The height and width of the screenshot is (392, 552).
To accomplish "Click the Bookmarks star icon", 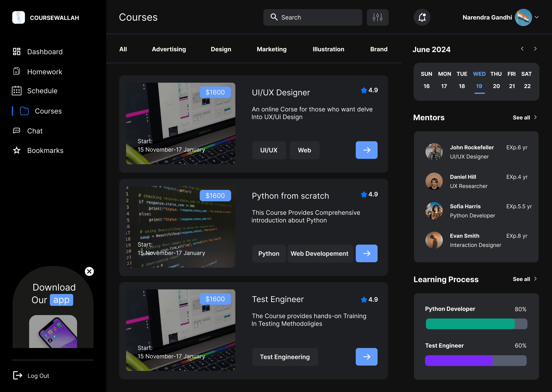I will (x=16, y=150).
